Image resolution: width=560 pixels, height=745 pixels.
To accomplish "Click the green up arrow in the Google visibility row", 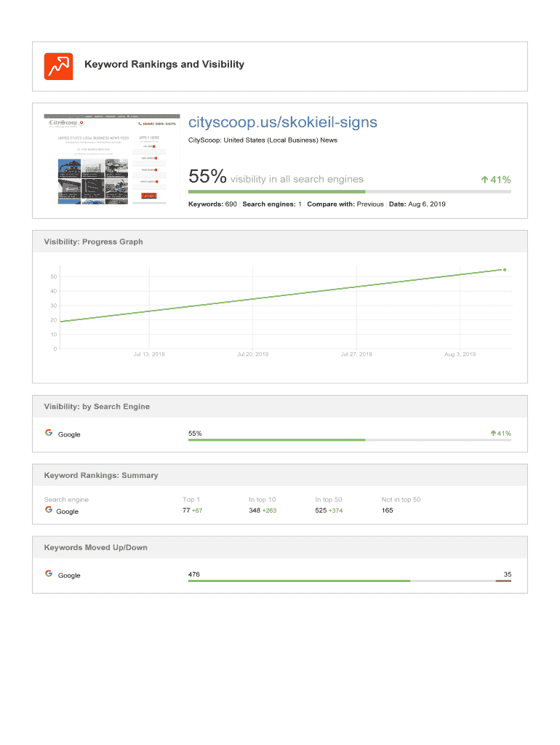I will coord(494,434).
